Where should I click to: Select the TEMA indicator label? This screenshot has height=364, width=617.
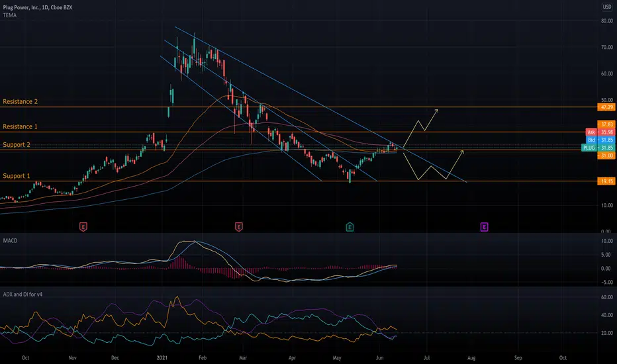10,15
